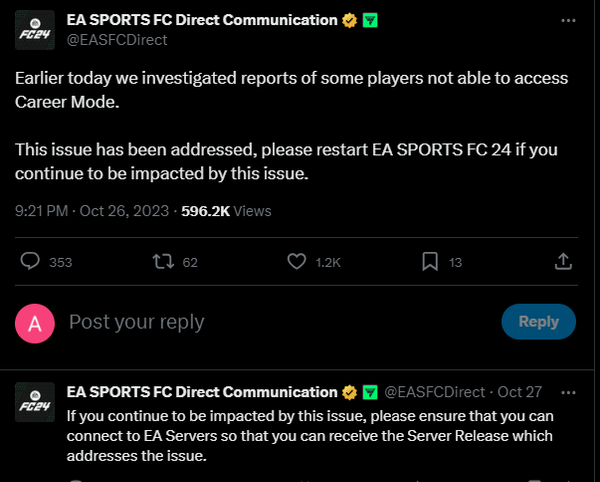
Task: Open the @EASFCDirect handle under main post name
Action: [x=116, y=40]
